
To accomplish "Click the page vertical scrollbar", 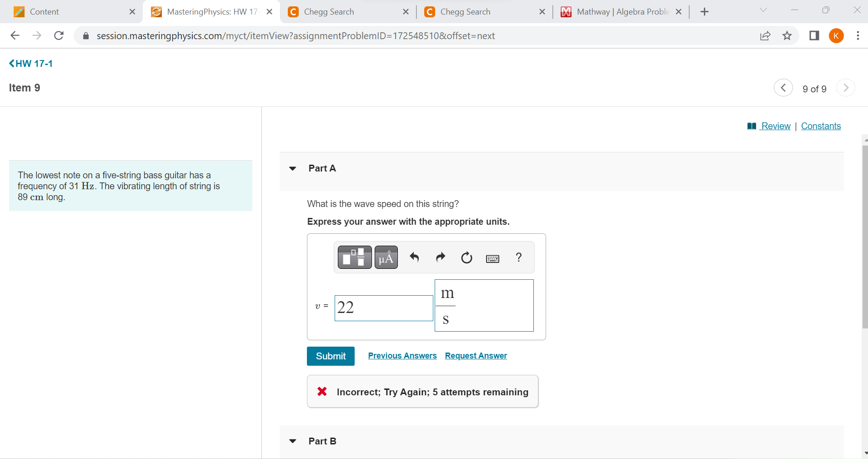I will click(865, 237).
